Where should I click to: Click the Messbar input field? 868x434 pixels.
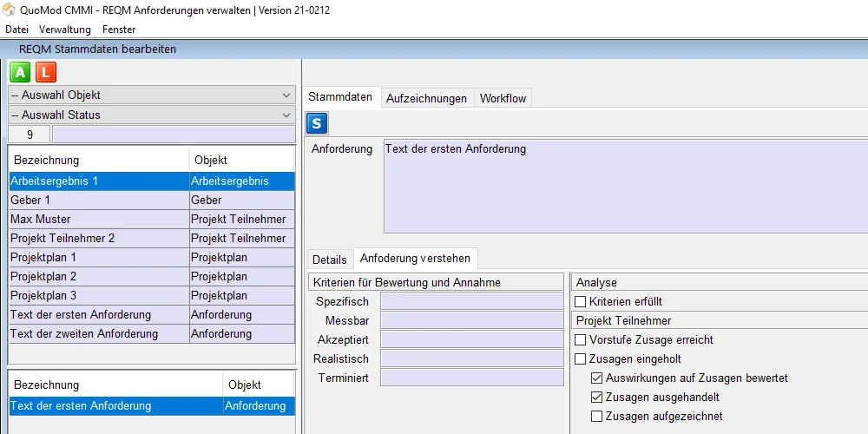[x=471, y=320]
